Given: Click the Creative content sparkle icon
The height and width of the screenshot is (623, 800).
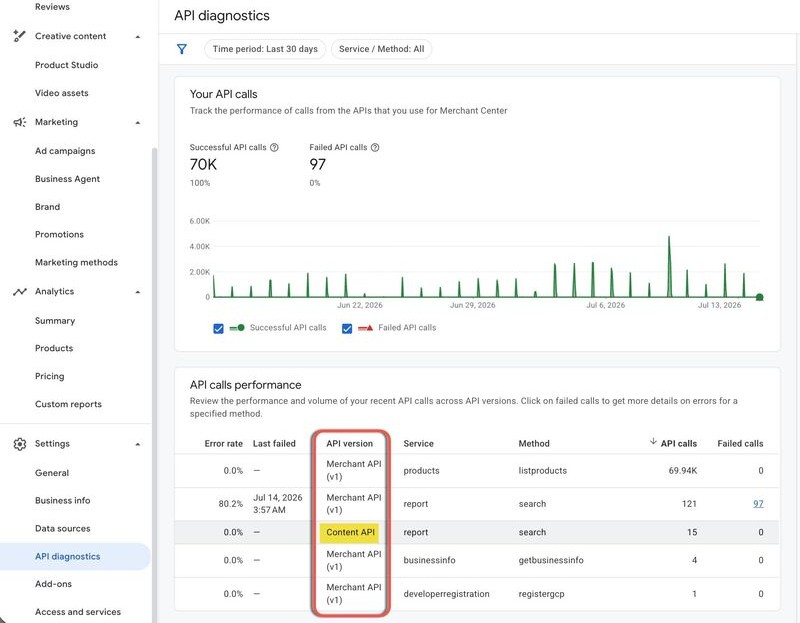Looking at the screenshot, I should coord(19,36).
